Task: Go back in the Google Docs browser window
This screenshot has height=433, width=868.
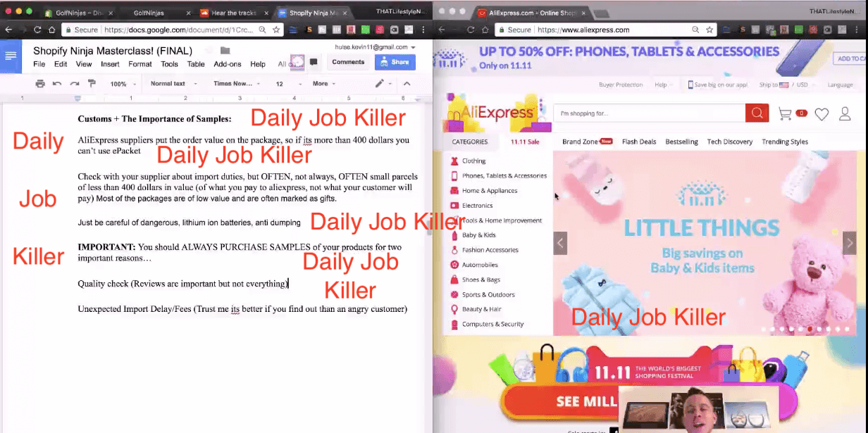Action: coord(8,30)
